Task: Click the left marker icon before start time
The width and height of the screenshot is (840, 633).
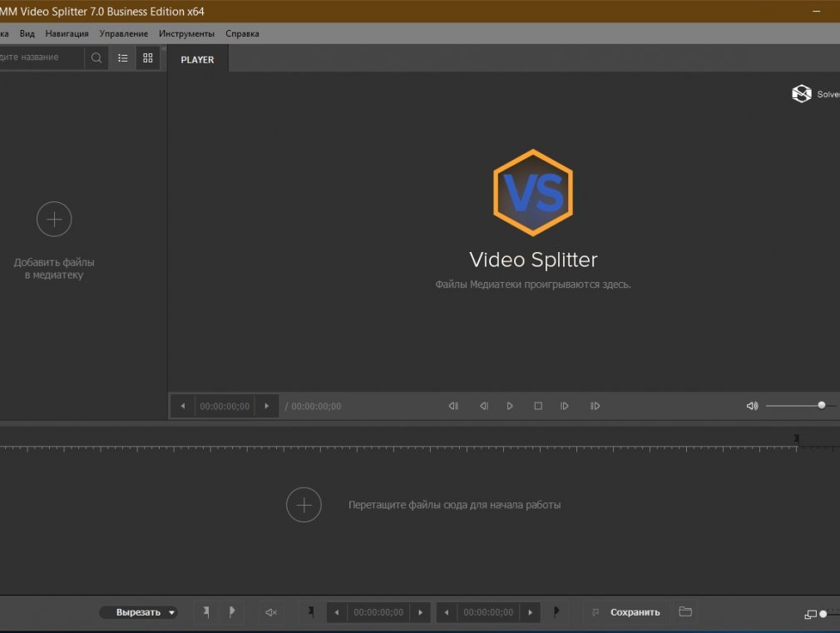Action: 311,612
